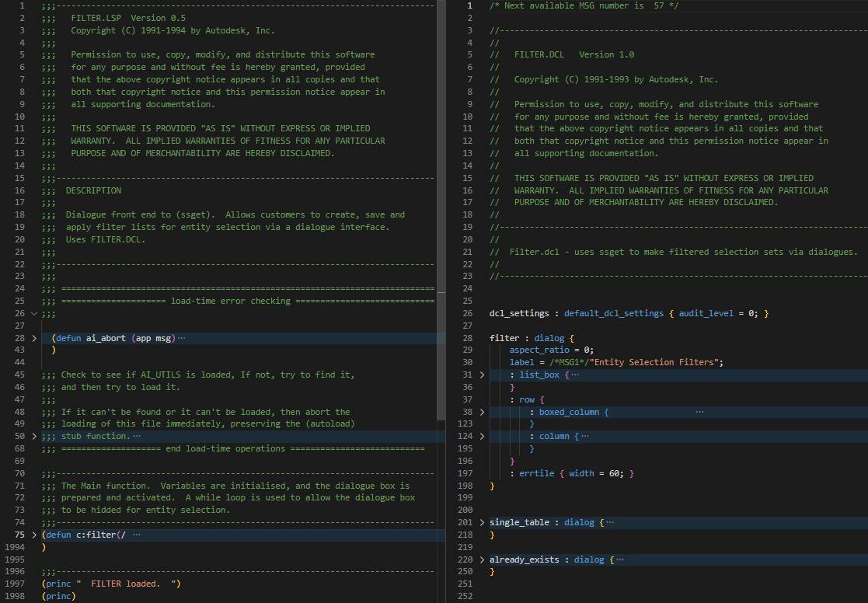The width and height of the screenshot is (868, 603).
Task: Click 'FILTER.LSP Version 0.5' comment text
Action: [x=128, y=18]
